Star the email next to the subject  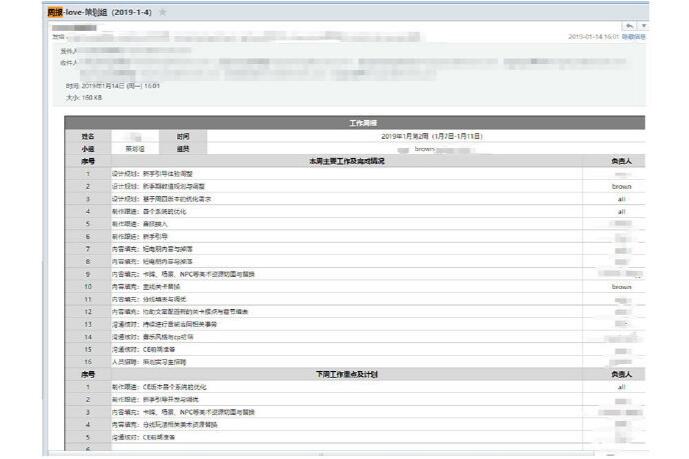tap(163, 12)
